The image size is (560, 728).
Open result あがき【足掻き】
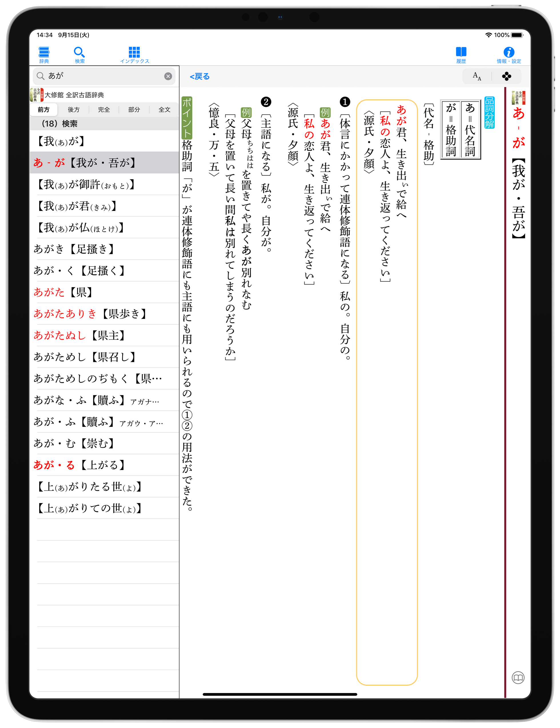[x=104, y=249]
